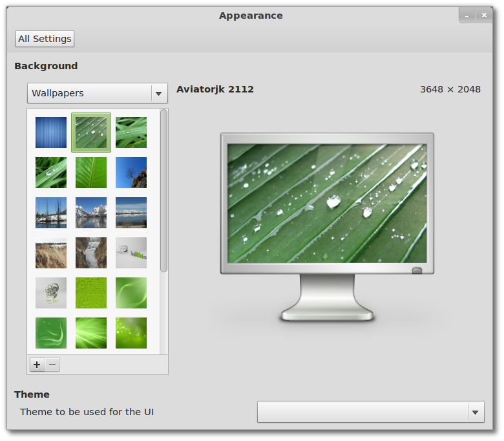This screenshot has width=504, height=441.
Task: Pick the snowy bare trees lake wallpaper
Action: [51, 213]
